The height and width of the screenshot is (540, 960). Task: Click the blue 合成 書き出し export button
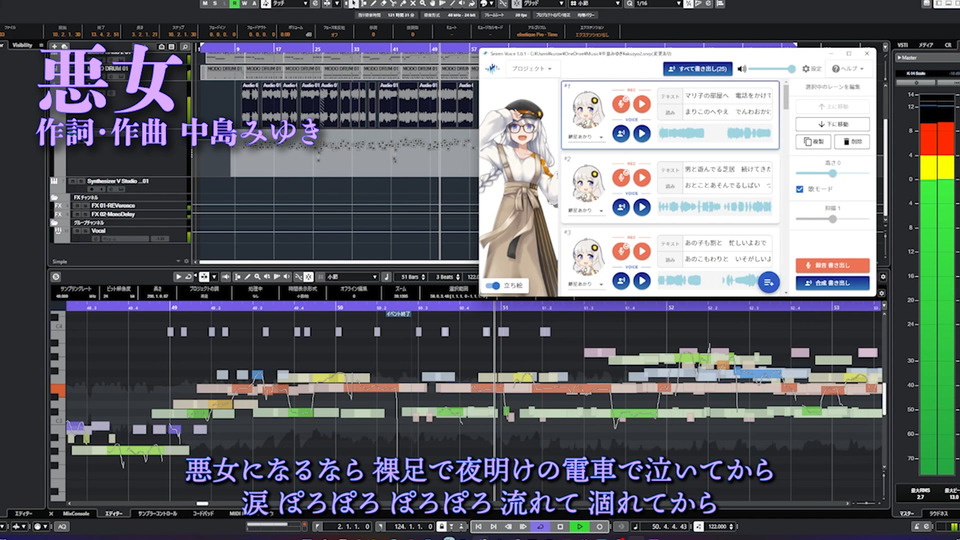pos(832,283)
